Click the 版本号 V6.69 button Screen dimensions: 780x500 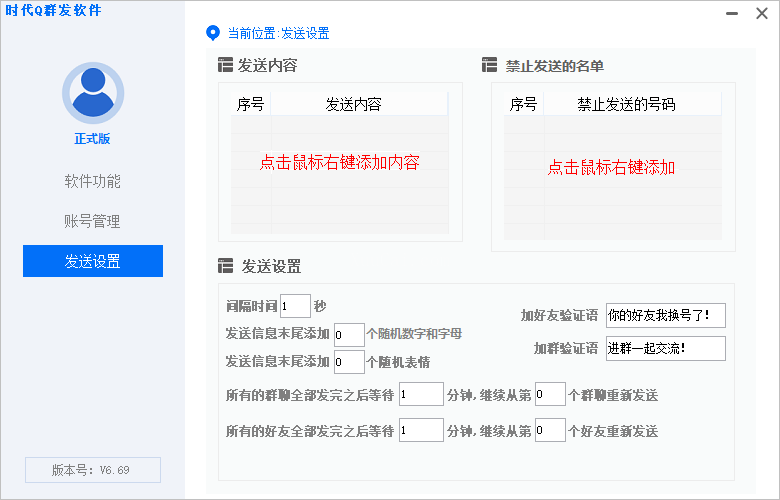point(92,470)
